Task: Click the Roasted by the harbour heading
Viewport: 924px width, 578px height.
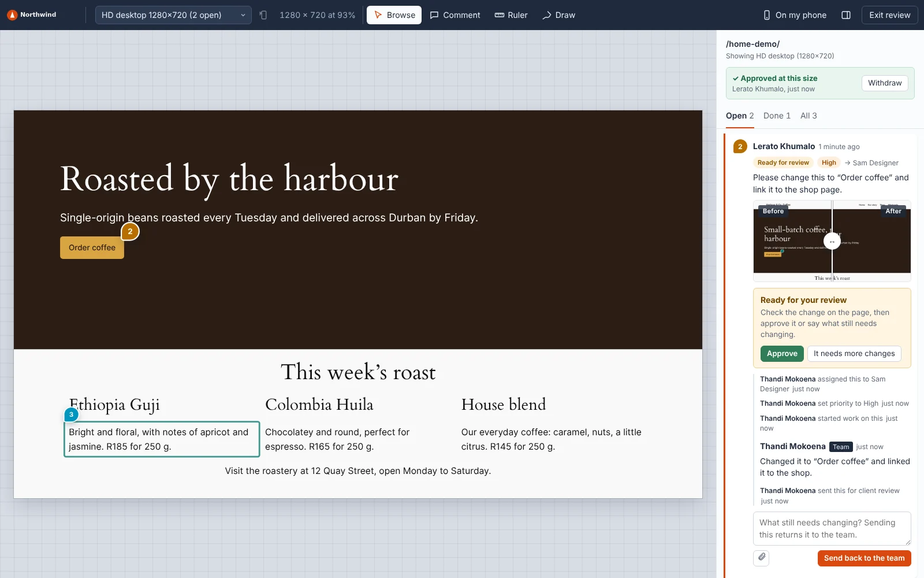Action: (229, 179)
